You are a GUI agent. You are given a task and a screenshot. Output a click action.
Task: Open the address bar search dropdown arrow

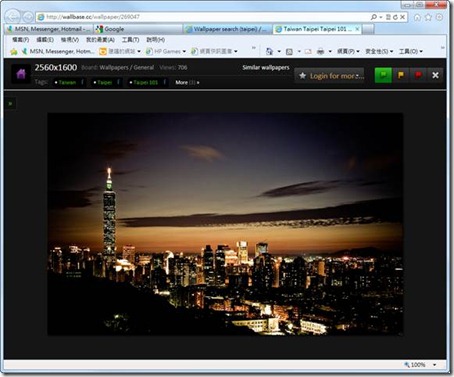click(x=381, y=17)
